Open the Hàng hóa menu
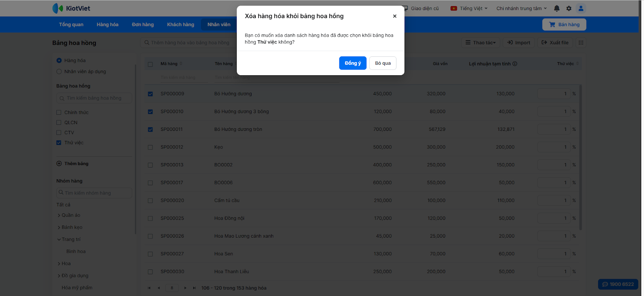 click(107, 25)
